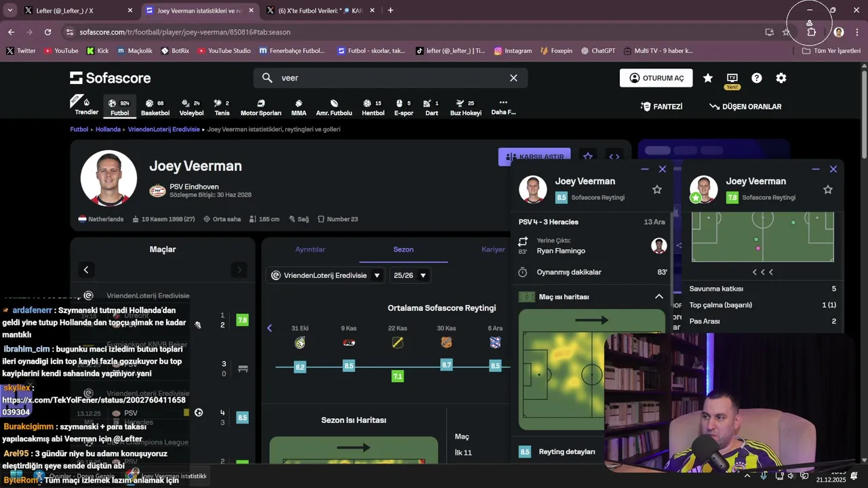Minimize the 7.8 rating Joey Veerman popup

click(816, 169)
